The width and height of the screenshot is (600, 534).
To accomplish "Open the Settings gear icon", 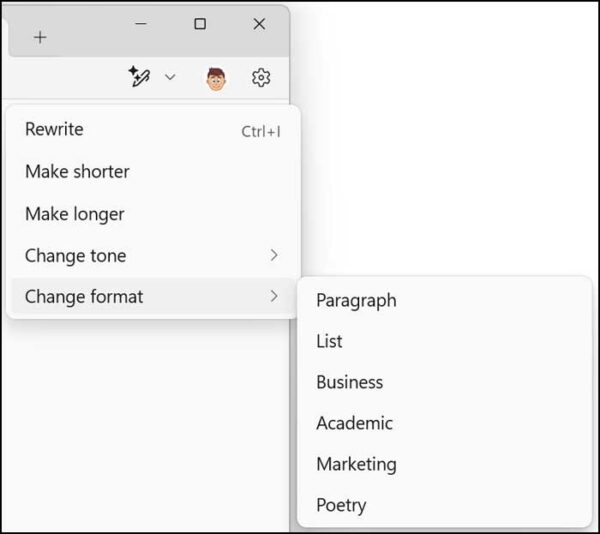I will click(x=261, y=77).
